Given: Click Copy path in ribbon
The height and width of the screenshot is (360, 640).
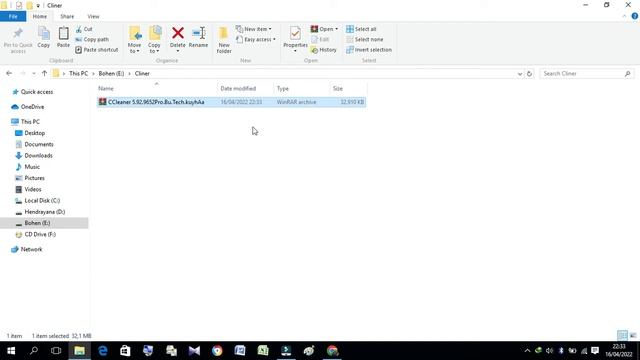Looking at the screenshot, I should pyautogui.click(x=92, y=40).
